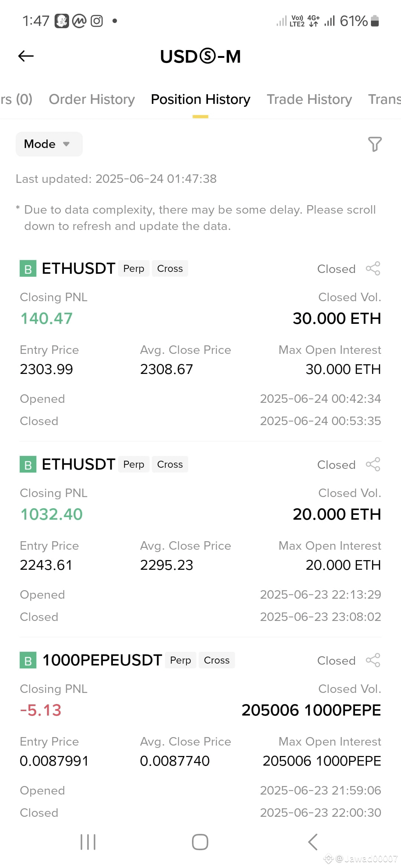
Task: Tap green B badge of first ETHUSDT
Action: [x=28, y=269]
